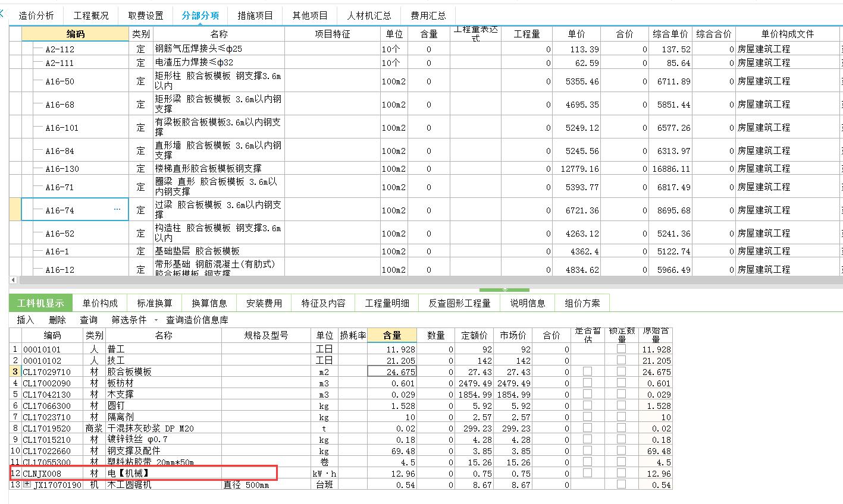Tick 锁定数量 checkbox for 钢支撑及配件

(621, 451)
